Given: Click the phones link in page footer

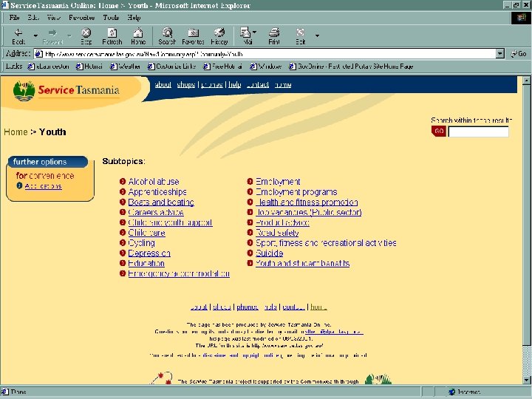Looking at the screenshot, I should click(x=248, y=307).
